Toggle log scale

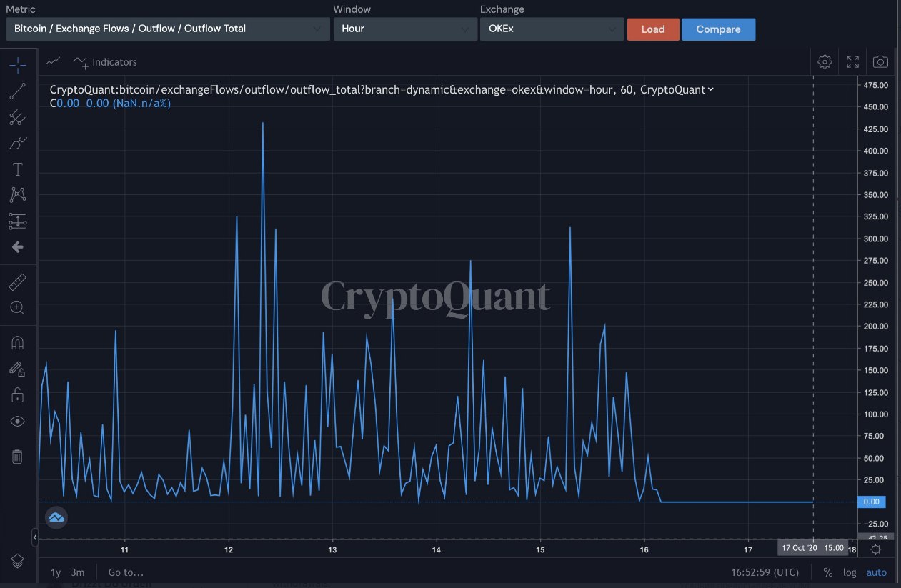(x=850, y=572)
